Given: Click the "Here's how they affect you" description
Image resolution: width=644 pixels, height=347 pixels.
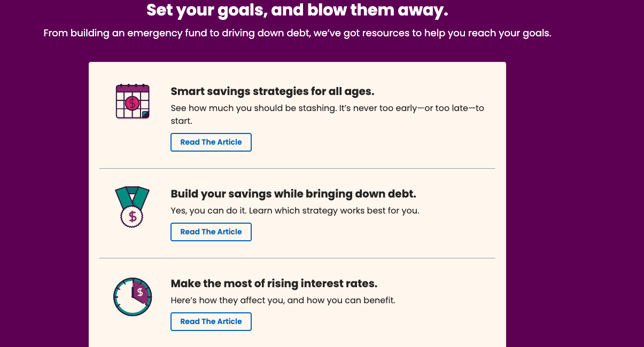Looking at the screenshot, I should 283,301.
